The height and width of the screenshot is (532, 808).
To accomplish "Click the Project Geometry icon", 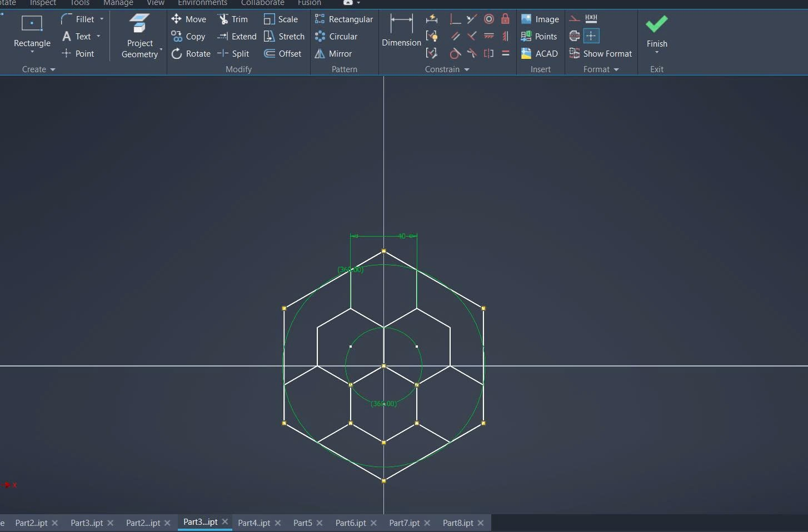I will pyautogui.click(x=139, y=26).
